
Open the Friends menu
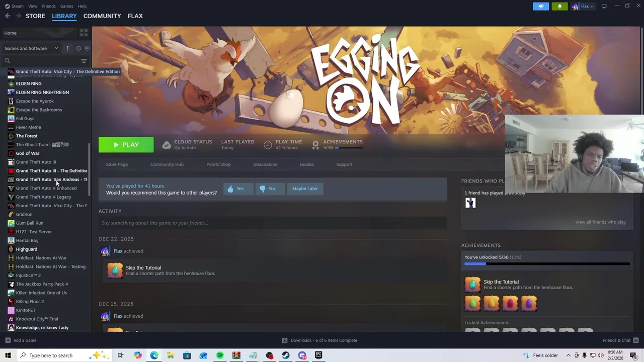[49, 6]
